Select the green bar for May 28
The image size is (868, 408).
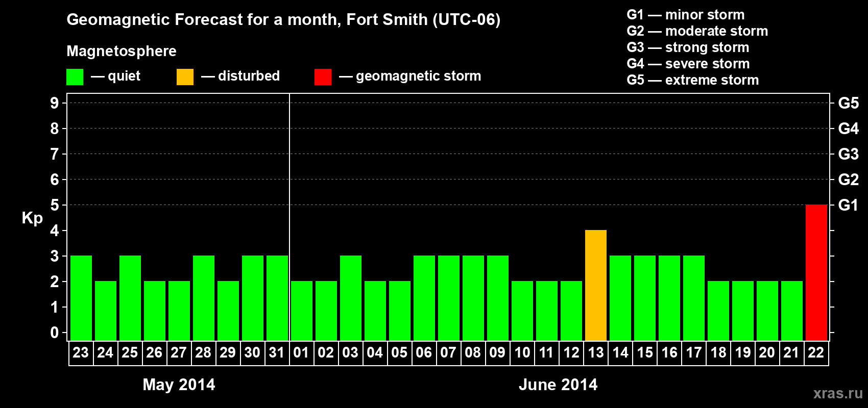(203, 298)
